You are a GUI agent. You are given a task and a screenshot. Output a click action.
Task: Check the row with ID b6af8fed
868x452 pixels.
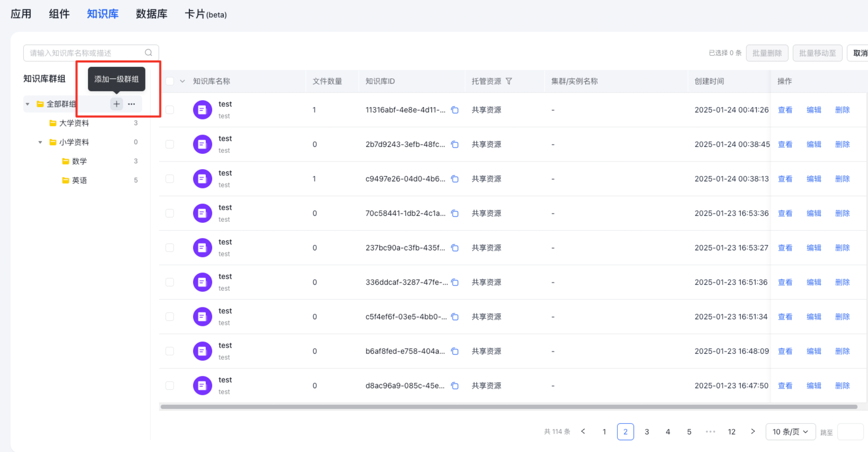(170, 351)
